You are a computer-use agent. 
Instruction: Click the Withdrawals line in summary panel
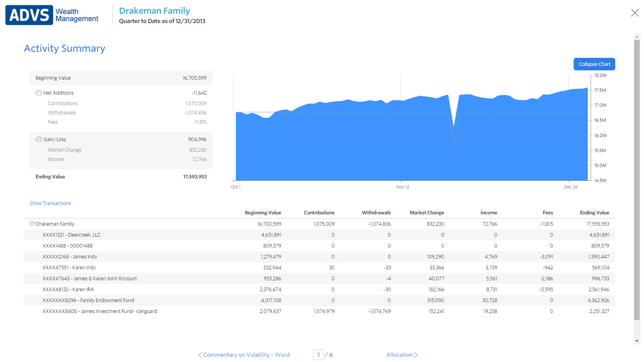tap(121, 113)
